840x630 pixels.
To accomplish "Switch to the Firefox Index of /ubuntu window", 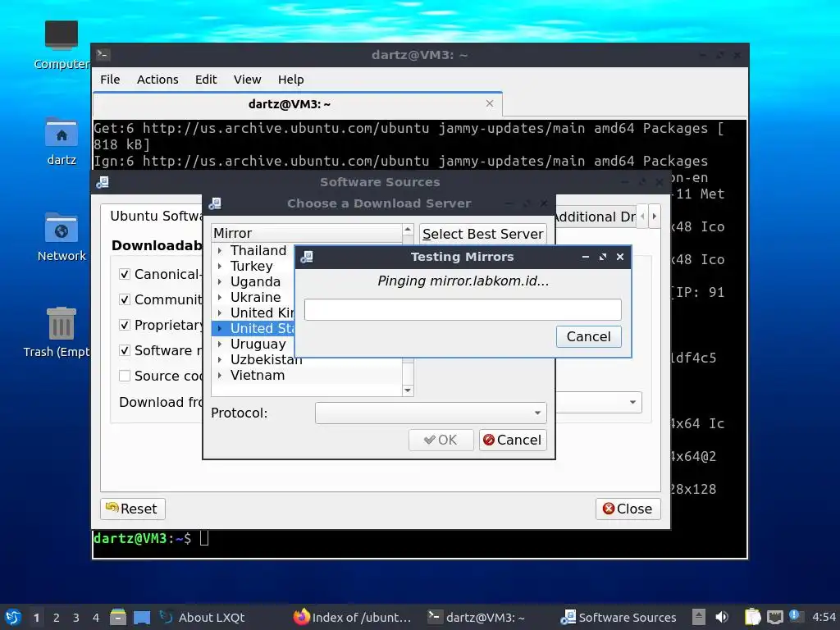I will click(x=352, y=617).
